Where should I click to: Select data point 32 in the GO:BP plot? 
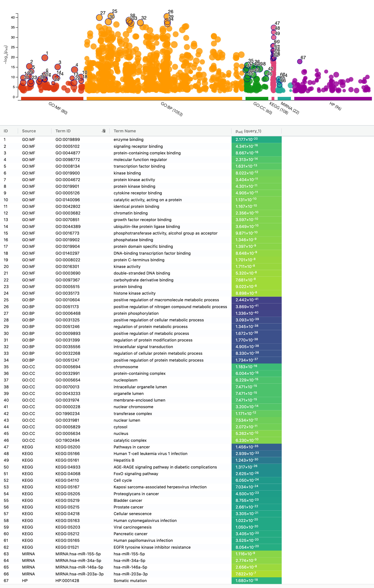pyautogui.click(x=140, y=23)
